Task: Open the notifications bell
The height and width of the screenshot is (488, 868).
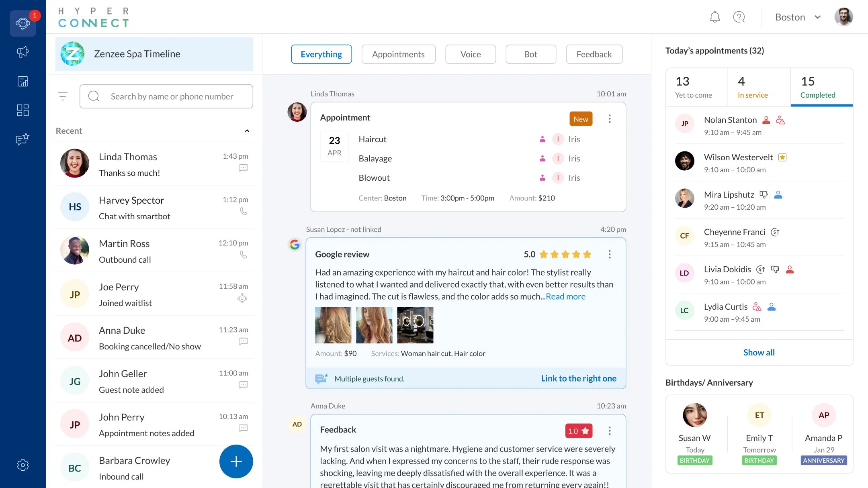Action: pos(714,17)
